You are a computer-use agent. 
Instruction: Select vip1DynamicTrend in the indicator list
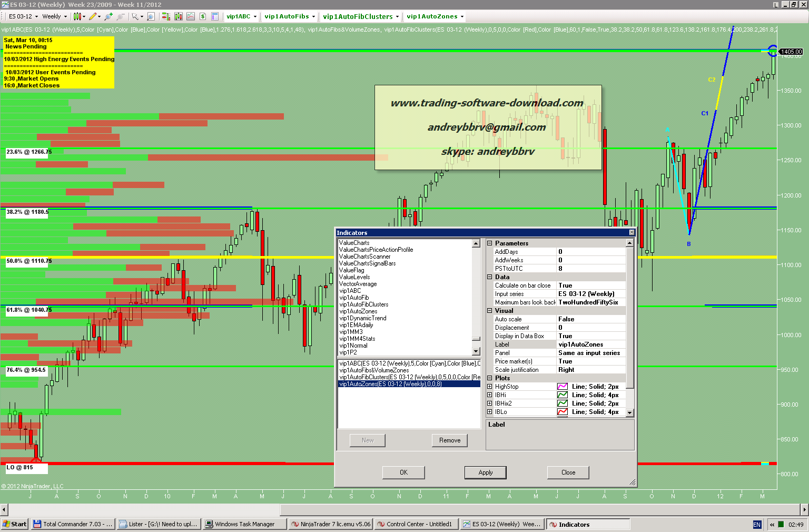point(363,318)
